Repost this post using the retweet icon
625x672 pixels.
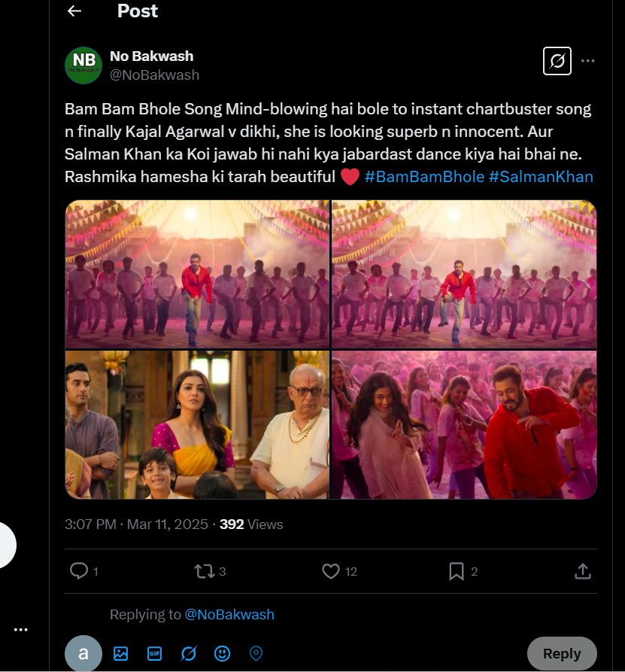205,572
